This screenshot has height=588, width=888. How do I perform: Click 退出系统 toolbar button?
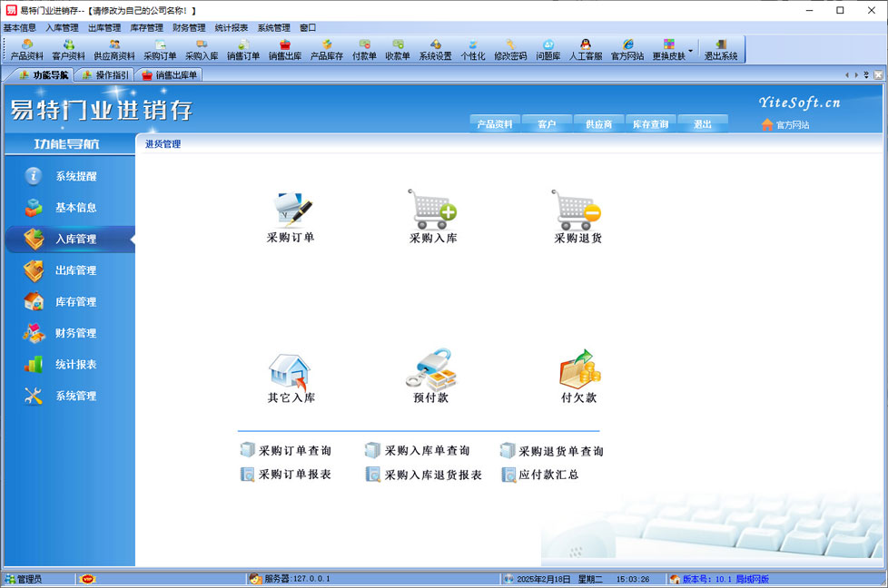(x=721, y=50)
